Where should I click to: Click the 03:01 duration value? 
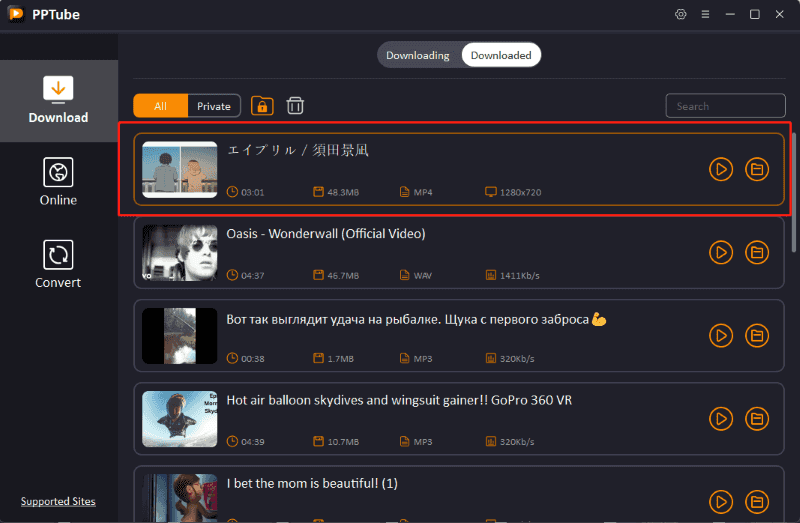click(x=253, y=192)
